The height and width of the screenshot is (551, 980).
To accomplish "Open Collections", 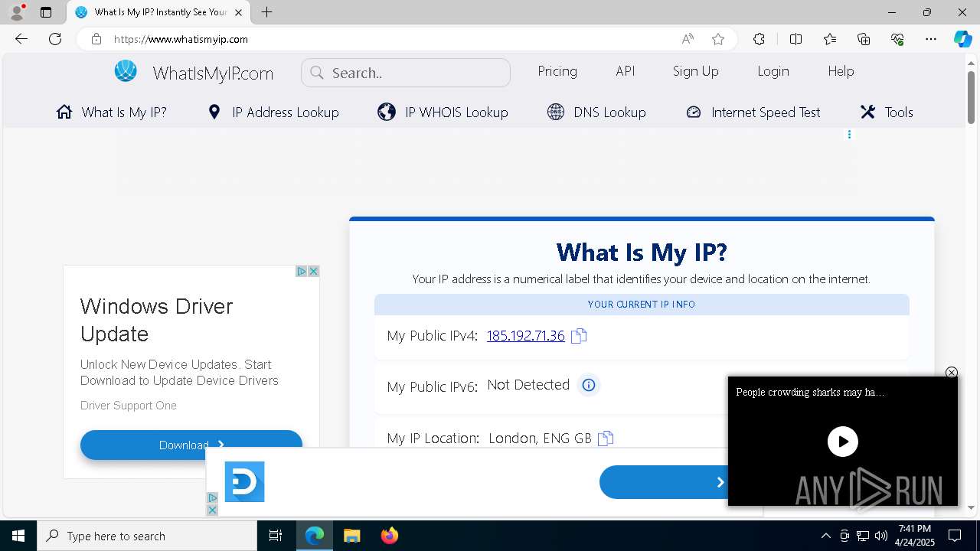I will coord(864,39).
